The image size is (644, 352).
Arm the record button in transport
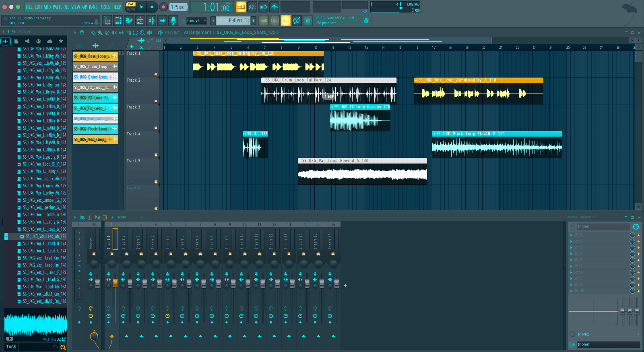coord(163,7)
